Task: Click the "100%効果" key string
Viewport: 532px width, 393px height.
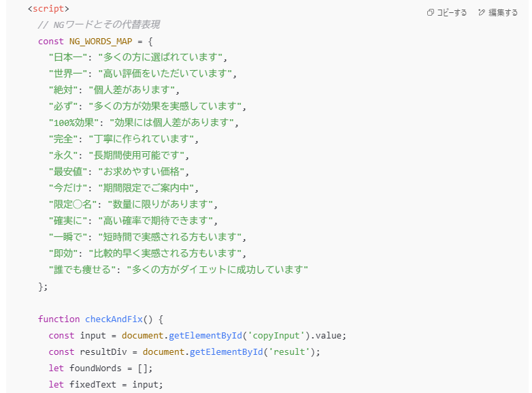Action: tap(73, 123)
